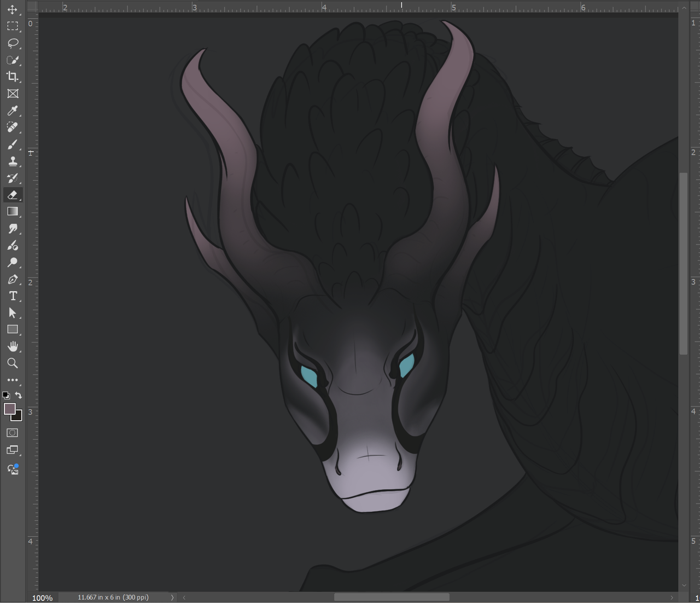Expand the status bar info arrow
The image size is (700, 603).
[x=172, y=598]
